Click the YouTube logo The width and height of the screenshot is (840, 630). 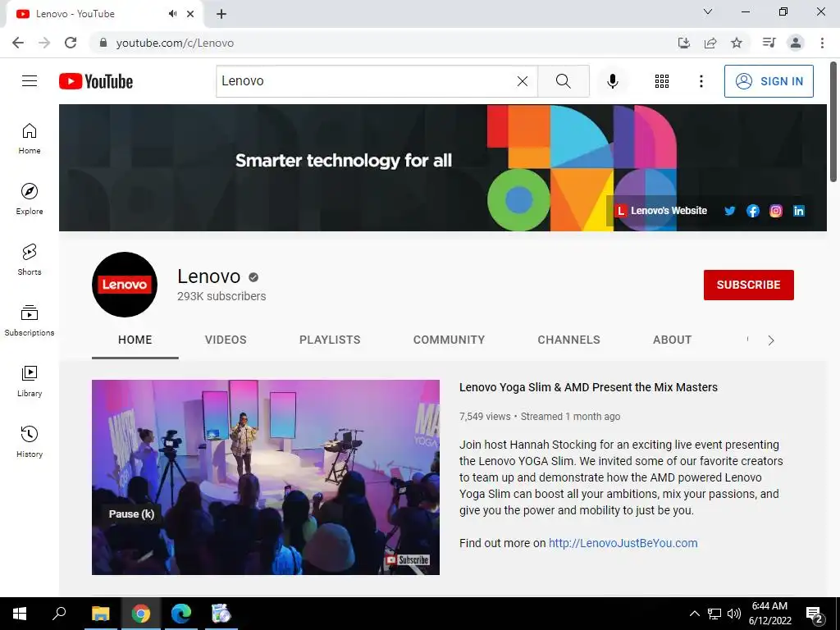(96, 81)
